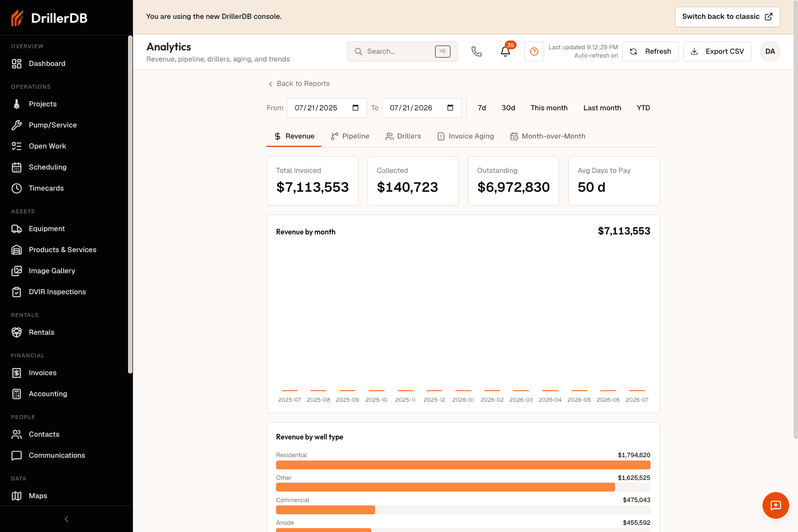Click the DrillerDB logo

[x=49, y=18]
